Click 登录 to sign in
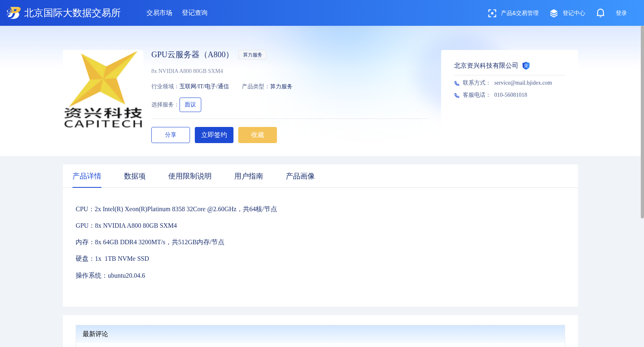 tap(621, 13)
